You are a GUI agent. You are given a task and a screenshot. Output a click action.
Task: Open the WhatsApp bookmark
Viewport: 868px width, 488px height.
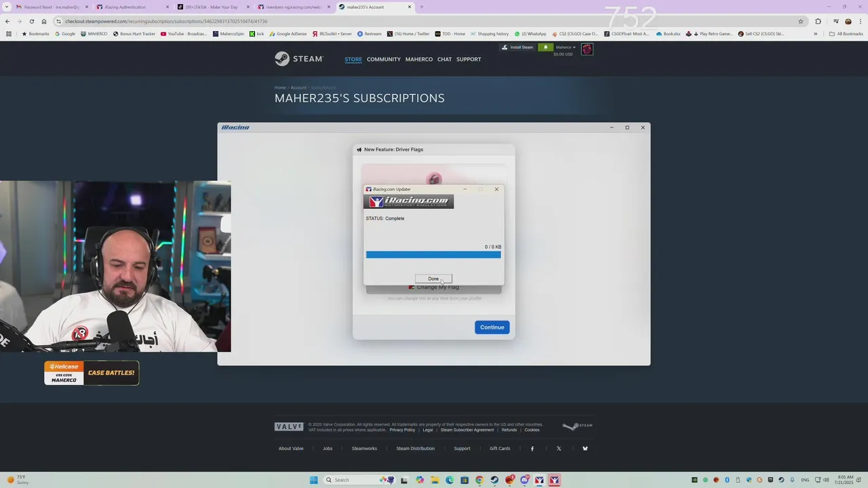[530, 33]
